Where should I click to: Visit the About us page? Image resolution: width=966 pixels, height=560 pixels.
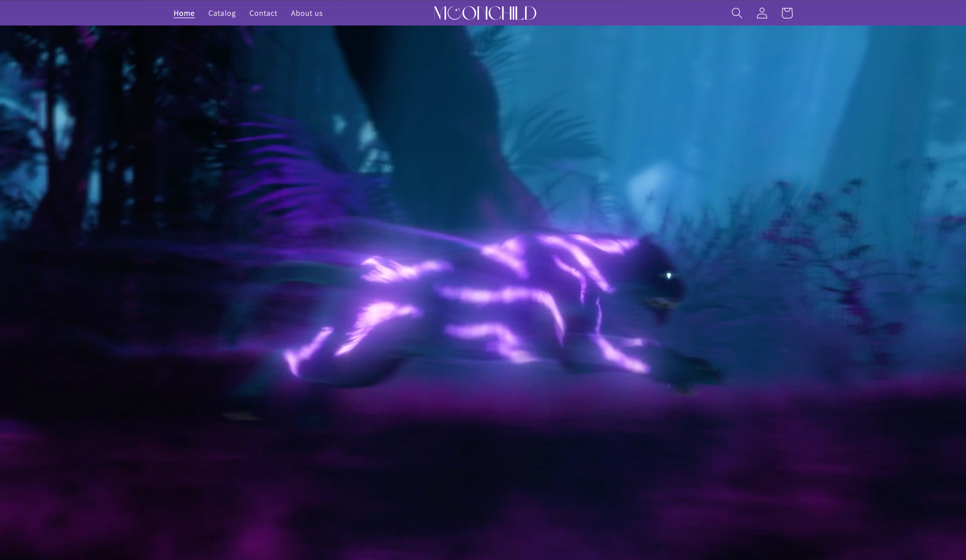(x=306, y=13)
